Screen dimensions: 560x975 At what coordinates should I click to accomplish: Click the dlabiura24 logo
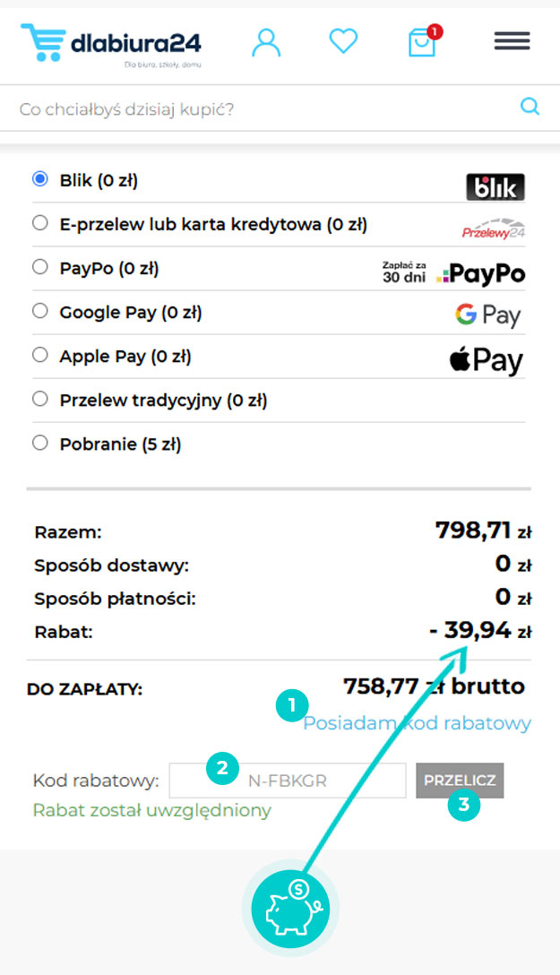tap(111, 43)
